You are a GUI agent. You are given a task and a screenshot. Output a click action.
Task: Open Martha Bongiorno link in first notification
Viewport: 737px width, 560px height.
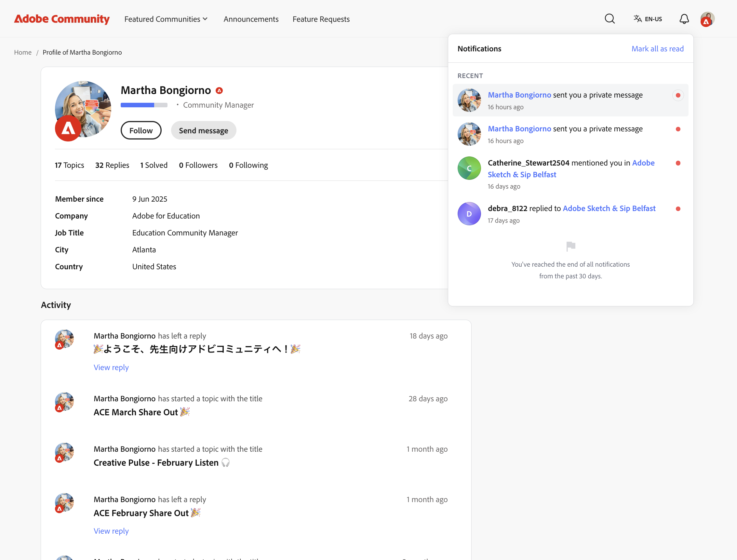coord(519,95)
